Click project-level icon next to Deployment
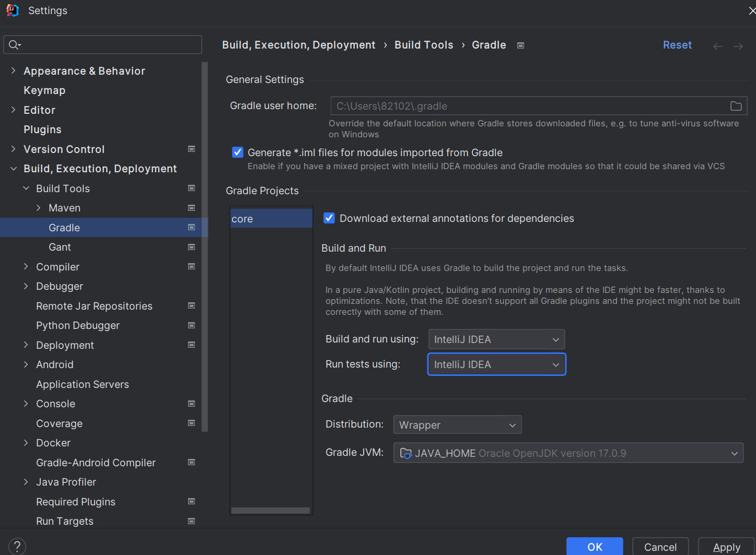The width and height of the screenshot is (756, 555). tap(192, 345)
